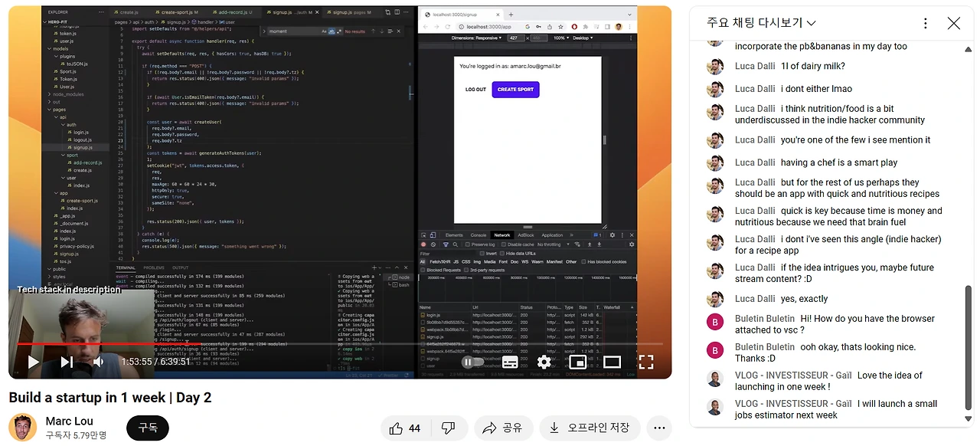Screen dimensions: 980x446
Task: Click the 오프라인 저장 download button
Action: click(590, 428)
